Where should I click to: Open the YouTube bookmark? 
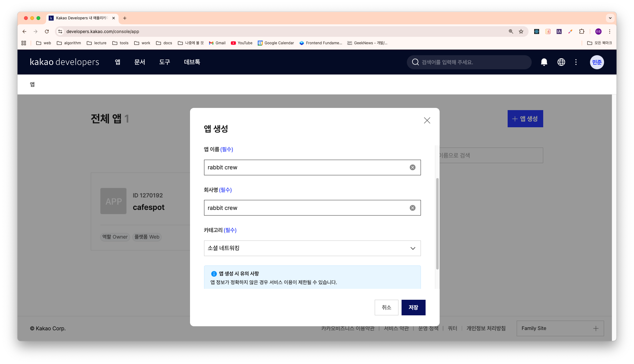242,43
